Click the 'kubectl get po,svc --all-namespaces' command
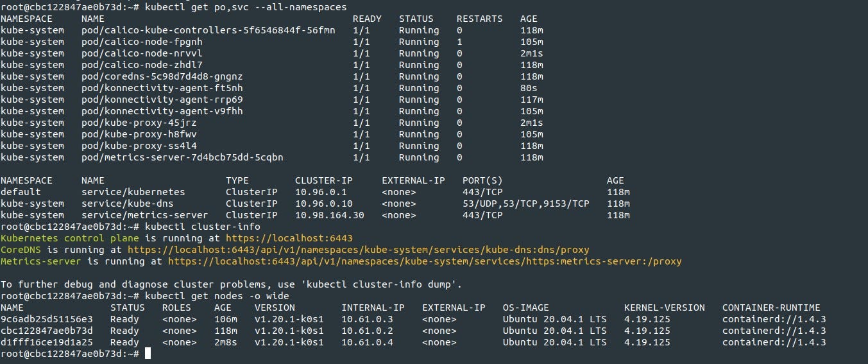 click(246, 7)
